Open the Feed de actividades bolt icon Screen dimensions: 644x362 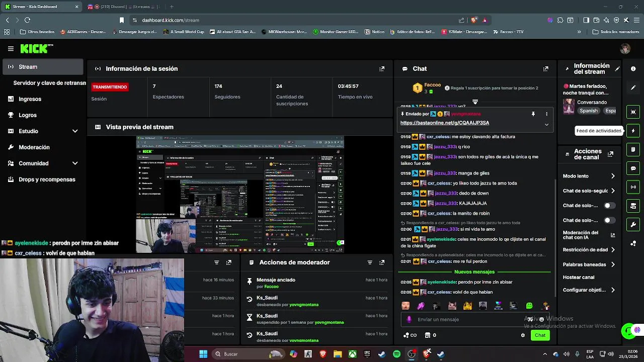pyautogui.click(x=633, y=131)
